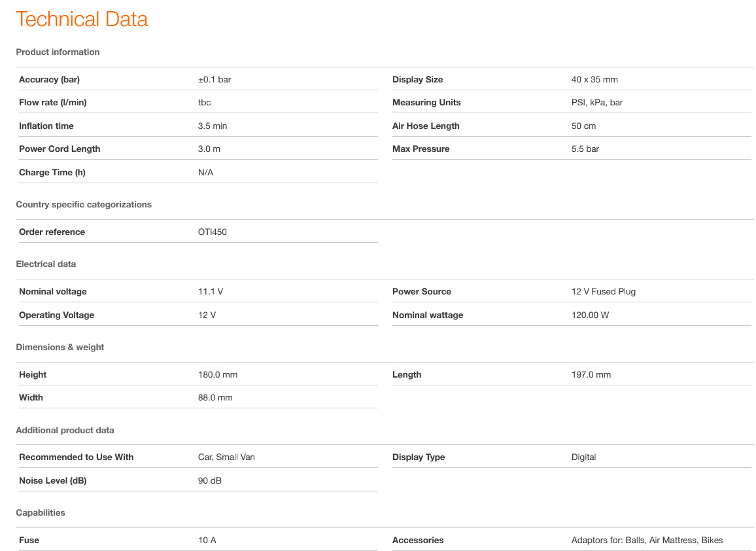Select the OTI450 order reference value

[213, 232]
